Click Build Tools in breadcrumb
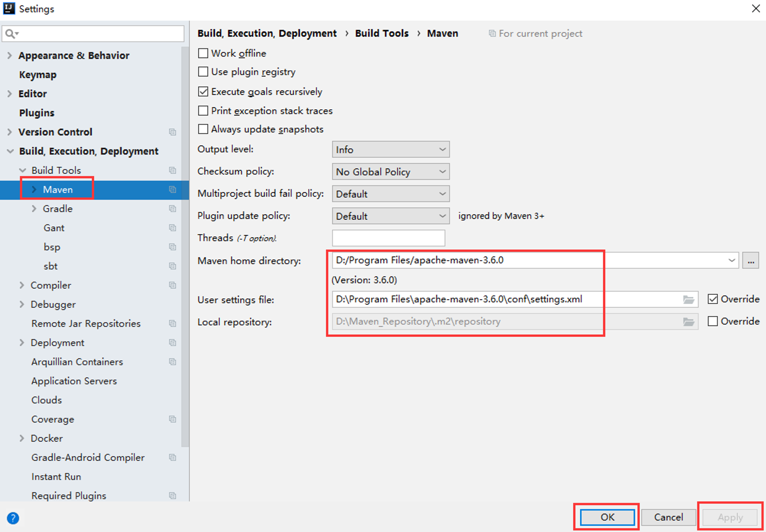Viewport: 766px width, 532px height. 382,34
